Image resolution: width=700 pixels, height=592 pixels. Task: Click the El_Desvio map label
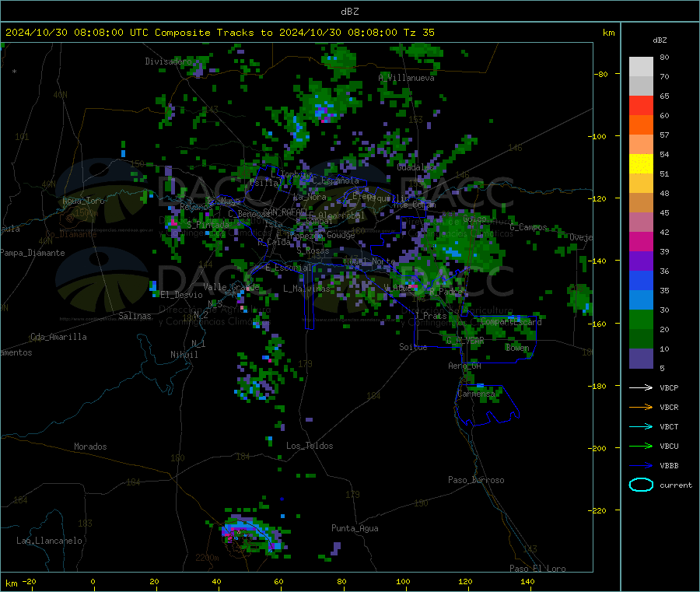[181, 295]
